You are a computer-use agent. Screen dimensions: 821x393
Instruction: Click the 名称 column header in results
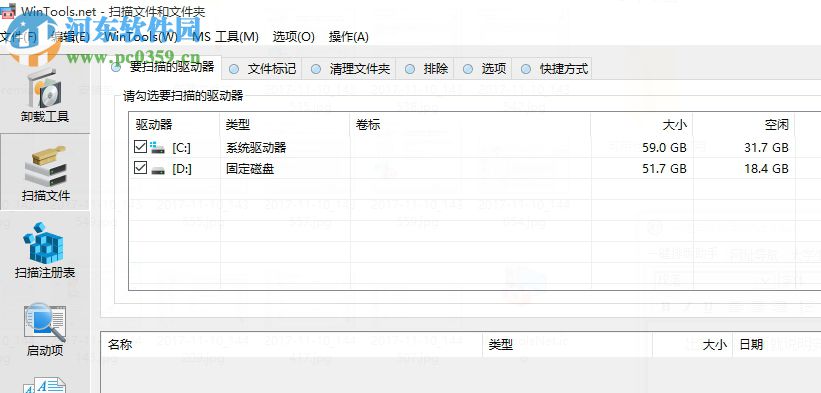(291, 344)
